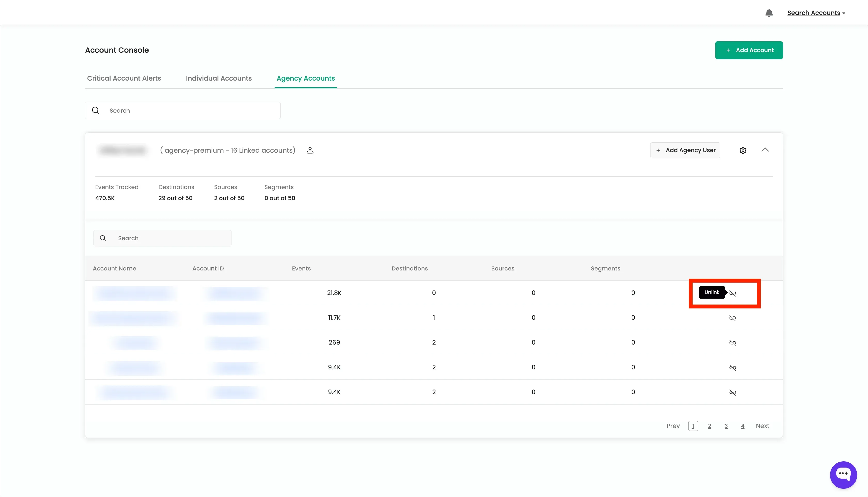Go to the Next page
The width and height of the screenshot is (868, 497).
[x=762, y=426]
